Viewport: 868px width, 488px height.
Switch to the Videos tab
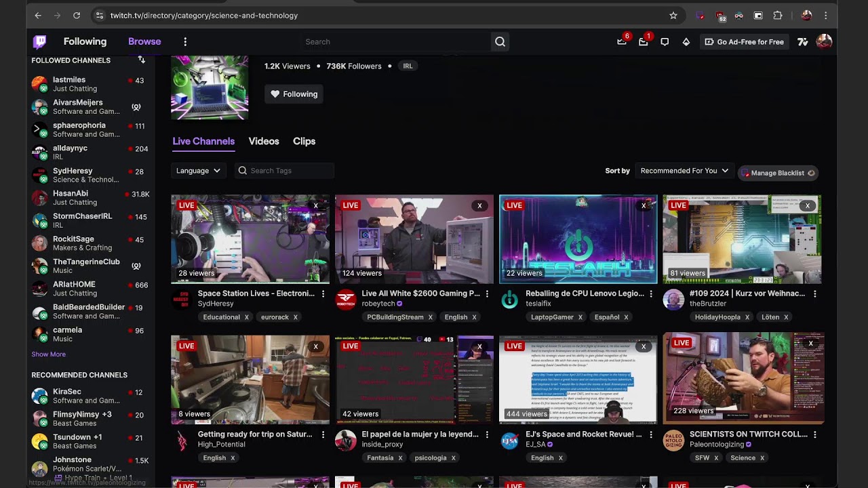point(264,141)
